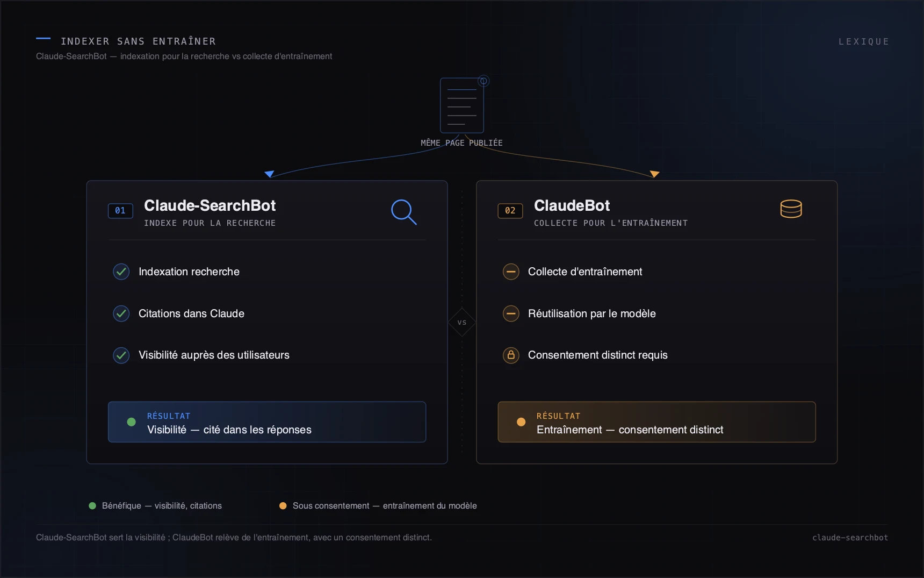Click the VS diamond between the cards
This screenshot has height=578, width=924.
tap(462, 322)
